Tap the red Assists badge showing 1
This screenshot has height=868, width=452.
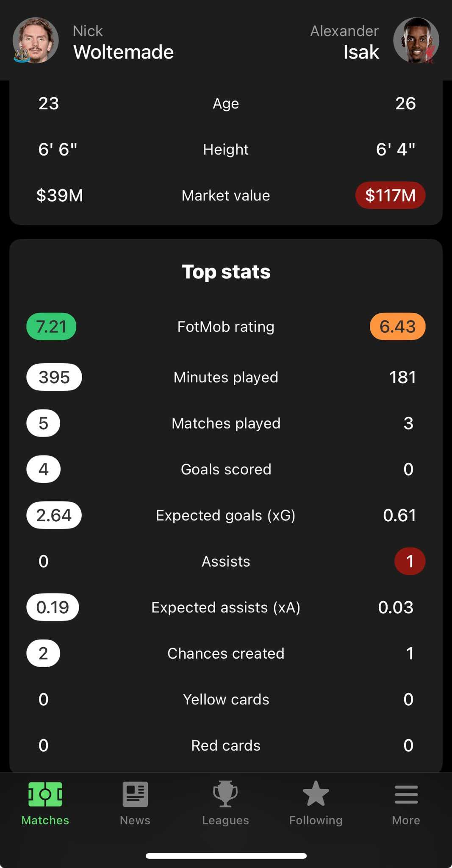(x=410, y=561)
